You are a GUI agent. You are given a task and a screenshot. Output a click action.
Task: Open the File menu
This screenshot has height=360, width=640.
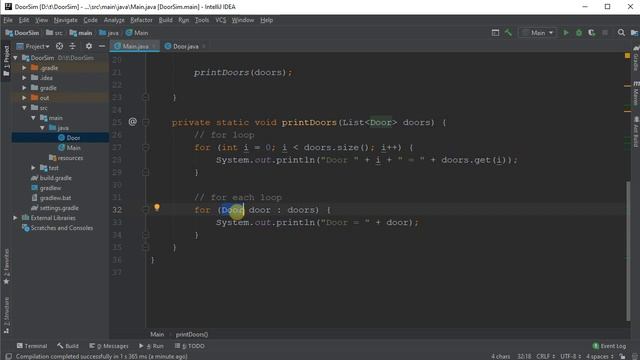[8, 20]
